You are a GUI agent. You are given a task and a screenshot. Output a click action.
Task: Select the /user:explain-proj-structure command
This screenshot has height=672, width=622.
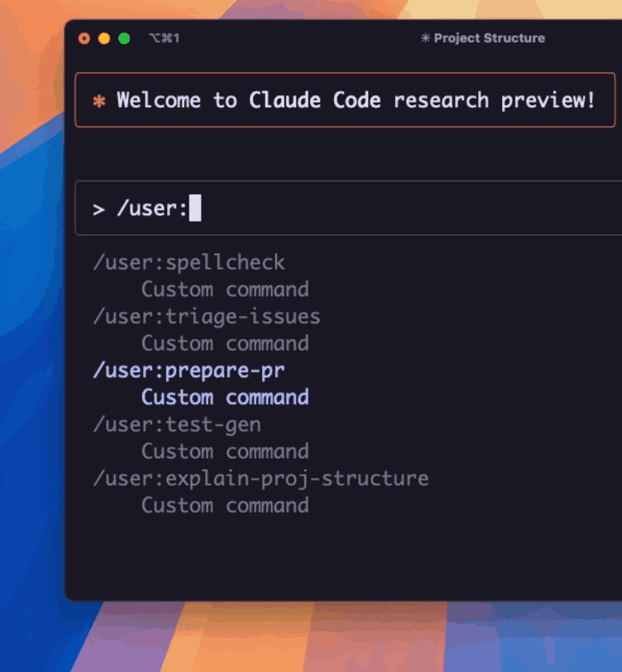[261, 478]
